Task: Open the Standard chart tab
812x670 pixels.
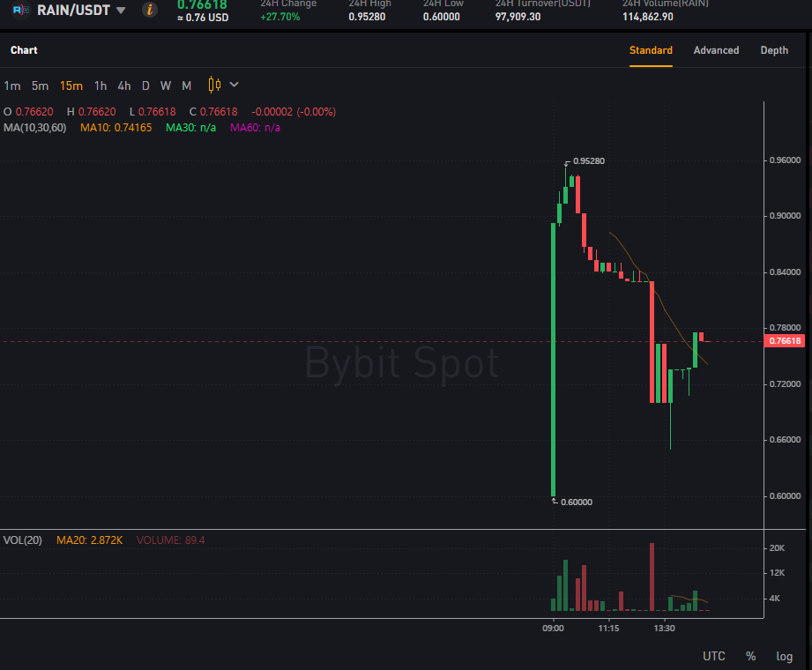Action: [651, 50]
